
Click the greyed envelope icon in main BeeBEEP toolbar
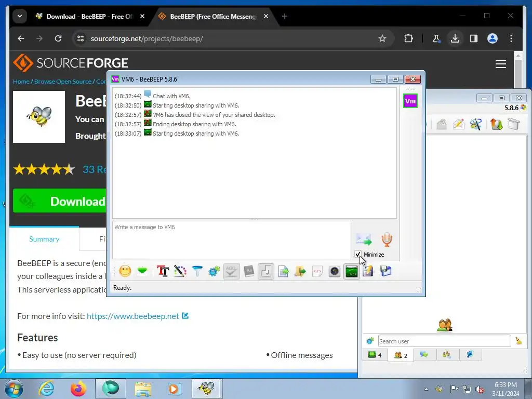coord(442,124)
